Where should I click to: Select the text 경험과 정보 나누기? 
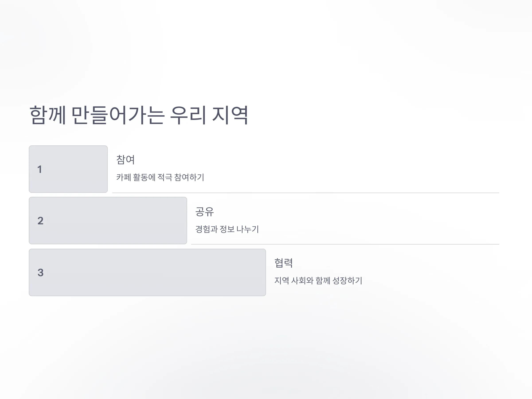click(x=227, y=229)
